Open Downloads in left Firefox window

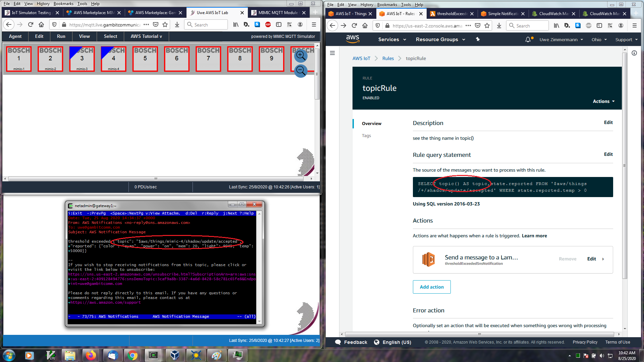177,24
